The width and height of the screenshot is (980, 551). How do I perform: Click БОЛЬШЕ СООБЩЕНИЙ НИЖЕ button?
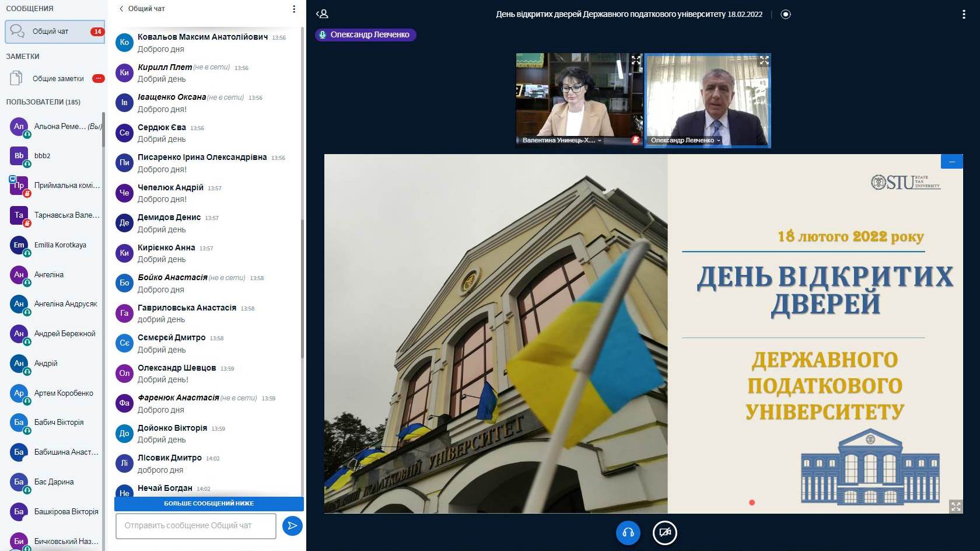[x=209, y=503]
